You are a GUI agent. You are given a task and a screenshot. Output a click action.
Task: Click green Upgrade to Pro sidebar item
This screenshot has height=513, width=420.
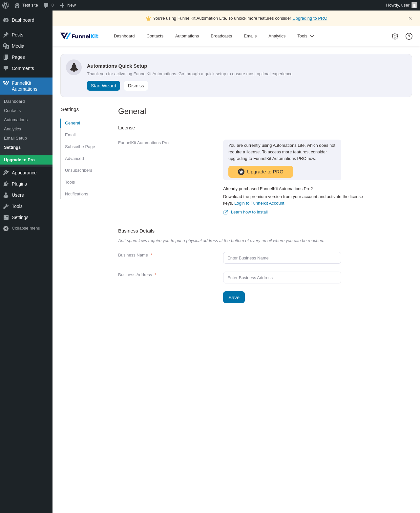coord(26,160)
